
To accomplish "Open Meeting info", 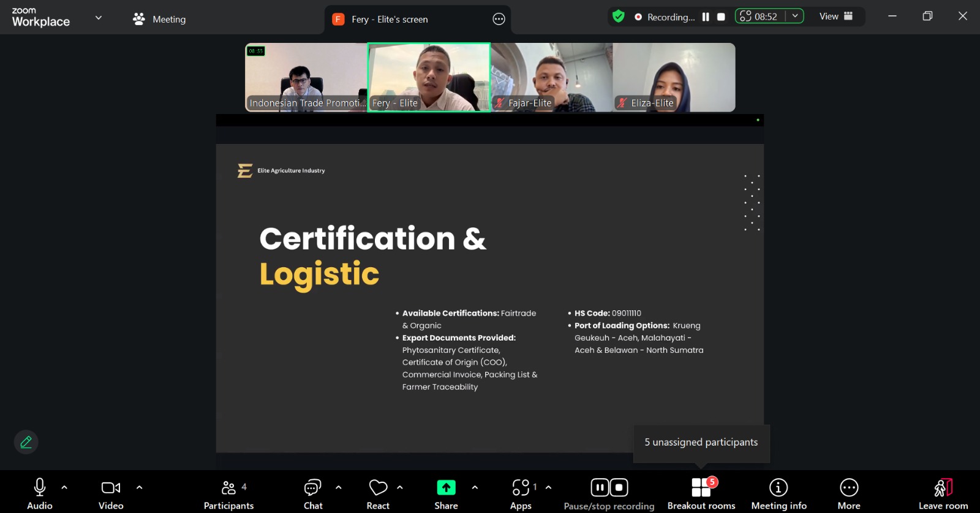I will tap(778, 493).
